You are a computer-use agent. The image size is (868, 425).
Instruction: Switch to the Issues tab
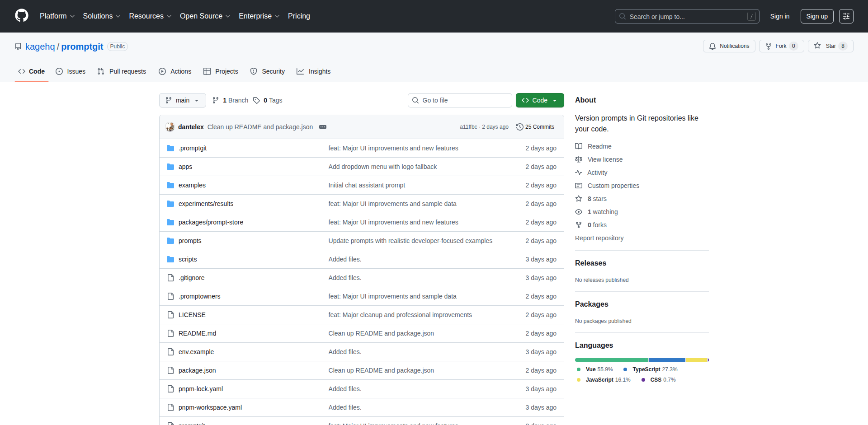pyautogui.click(x=71, y=71)
